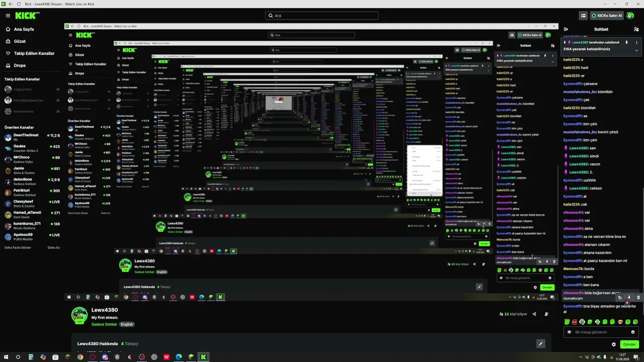Viewport: 644px width, 362px height.
Task: Insert the red angry quick emote
Action: (575, 322)
